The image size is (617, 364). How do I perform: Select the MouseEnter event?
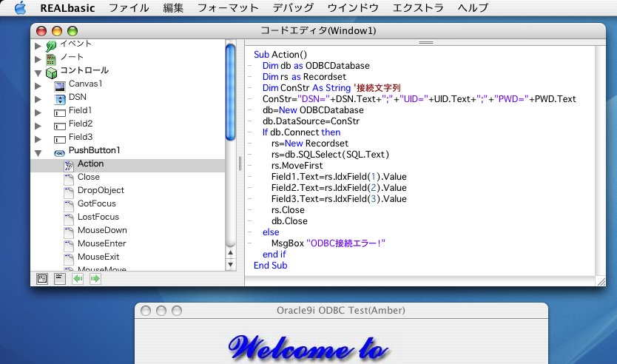coord(102,243)
